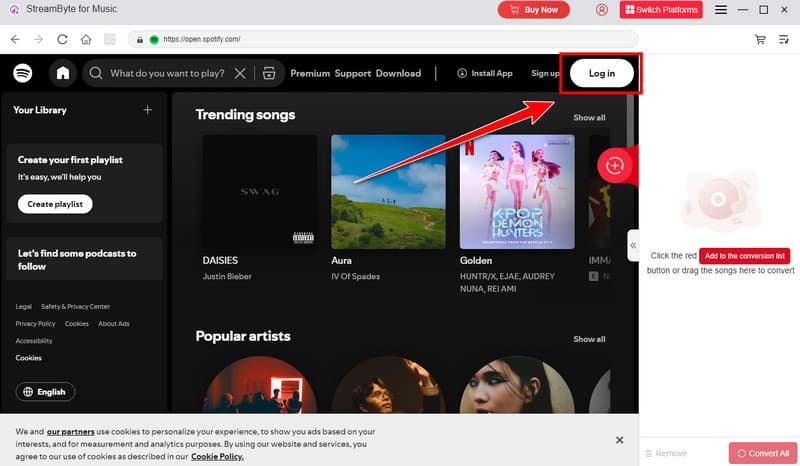
Task: Open Golden album cover
Action: coord(517,191)
